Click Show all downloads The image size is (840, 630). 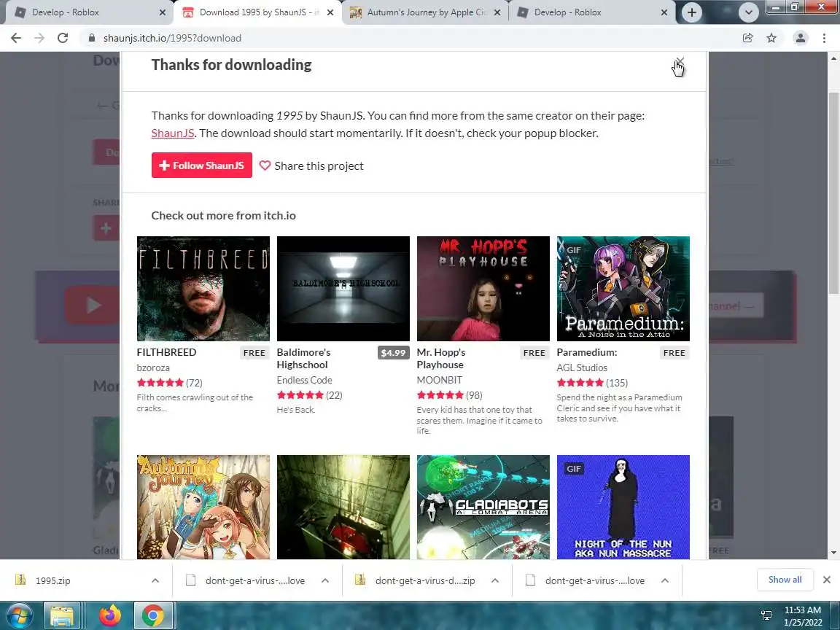(785, 580)
